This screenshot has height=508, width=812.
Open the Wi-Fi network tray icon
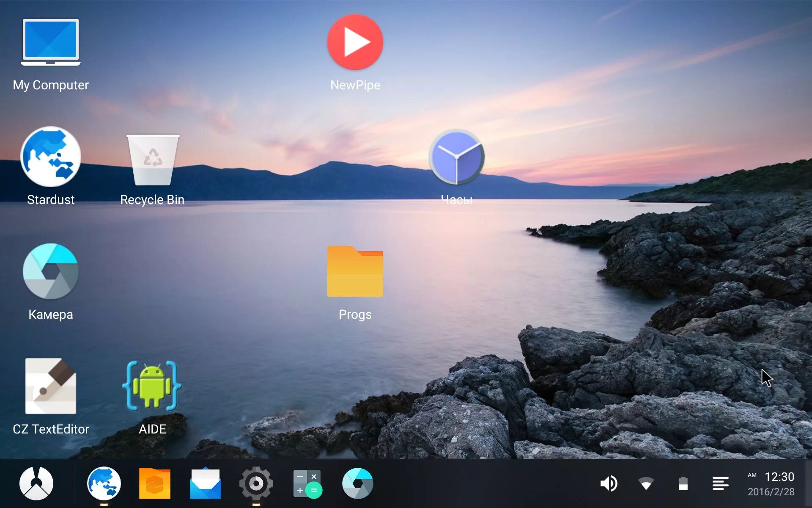point(646,483)
